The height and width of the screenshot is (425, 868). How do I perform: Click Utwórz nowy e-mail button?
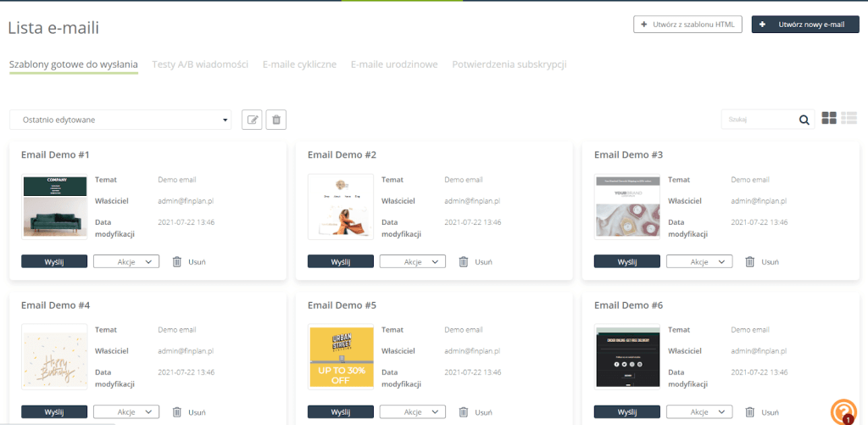(805, 25)
